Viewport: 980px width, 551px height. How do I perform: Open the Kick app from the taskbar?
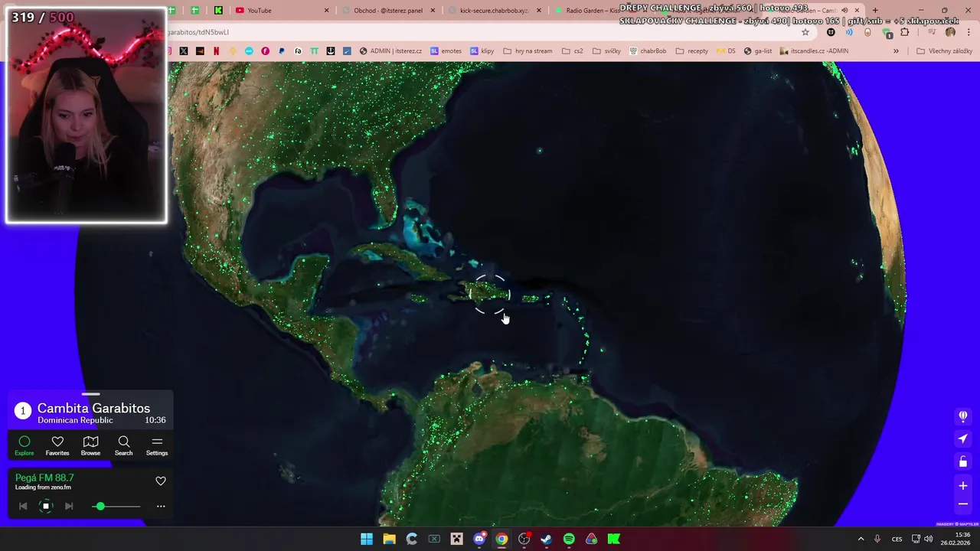[x=614, y=539]
